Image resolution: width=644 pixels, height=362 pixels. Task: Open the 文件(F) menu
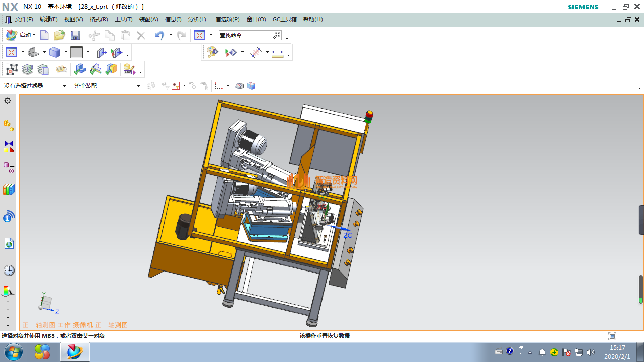[23, 19]
